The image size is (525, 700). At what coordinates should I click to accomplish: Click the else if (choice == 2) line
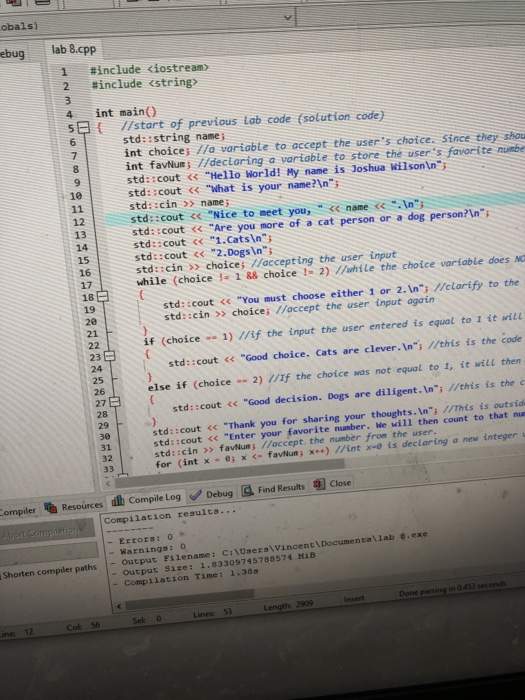(x=205, y=383)
